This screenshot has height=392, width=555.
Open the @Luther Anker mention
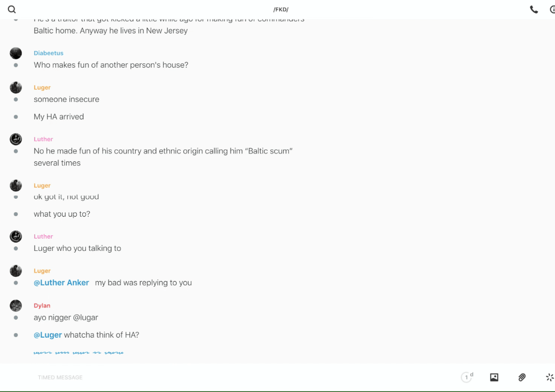[x=61, y=283]
